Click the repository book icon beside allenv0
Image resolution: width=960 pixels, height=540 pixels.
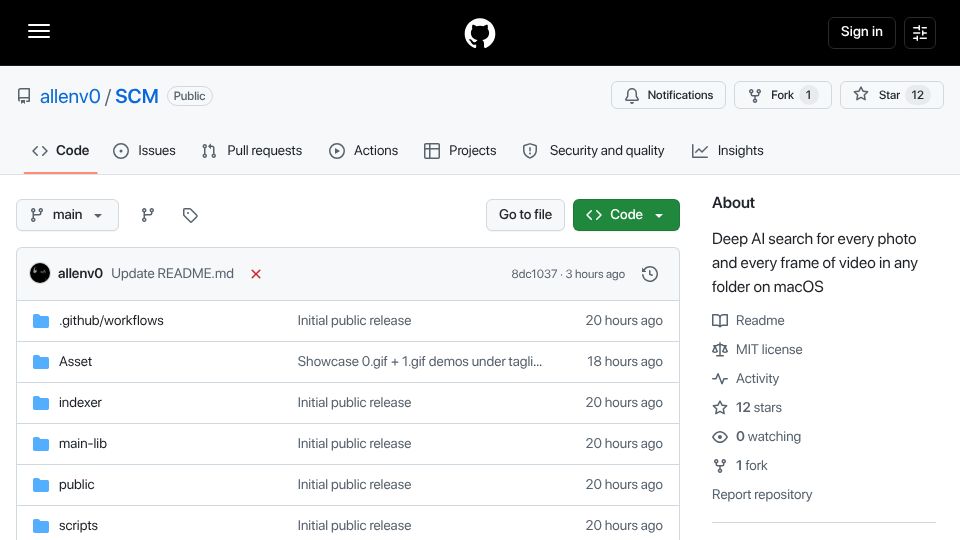click(24, 96)
